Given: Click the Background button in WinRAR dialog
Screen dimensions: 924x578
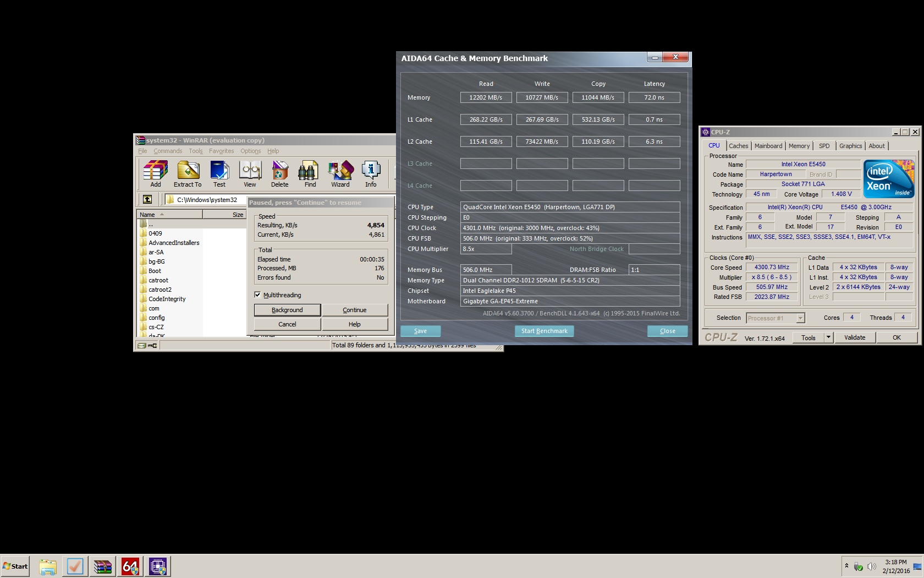Looking at the screenshot, I should pos(287,310).
